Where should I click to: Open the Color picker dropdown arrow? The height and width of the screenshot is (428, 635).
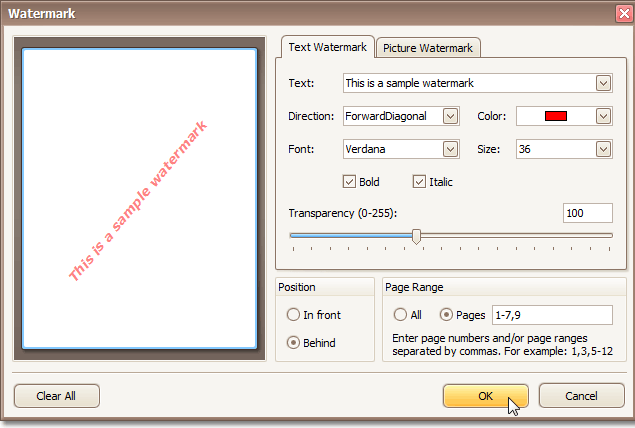click(603, 116)
